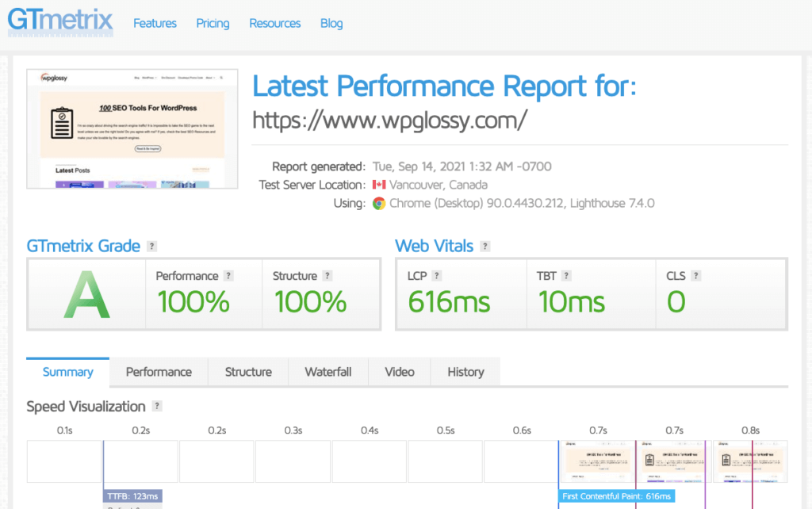Screen dimensions: 812x509
Task: Open the CLS help icon
Action: click(x=696, y=276)
